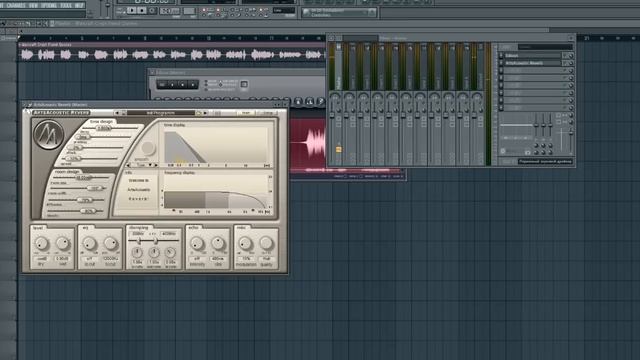Toggle ArtsAcoustic Reverb slot enable LED
Image resolution: width=640 pixels, height=360 pixels.
pos(565,63)
